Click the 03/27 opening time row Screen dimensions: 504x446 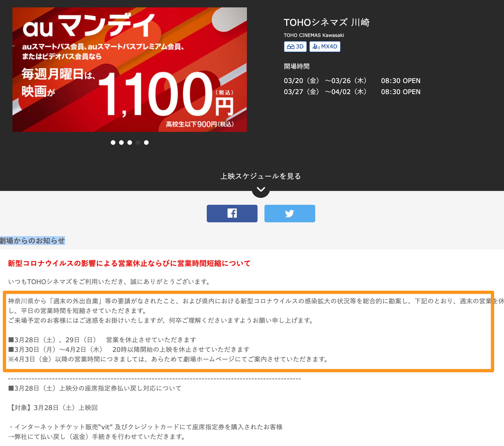pos(352,92)
